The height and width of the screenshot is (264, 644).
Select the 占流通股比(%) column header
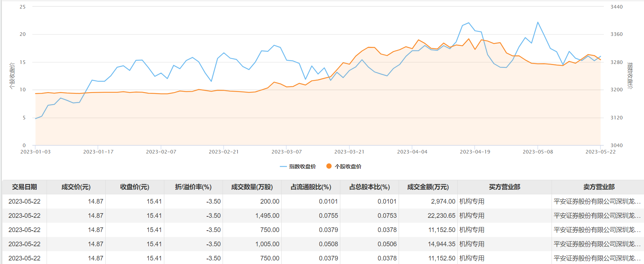click(x=311, y=187)
